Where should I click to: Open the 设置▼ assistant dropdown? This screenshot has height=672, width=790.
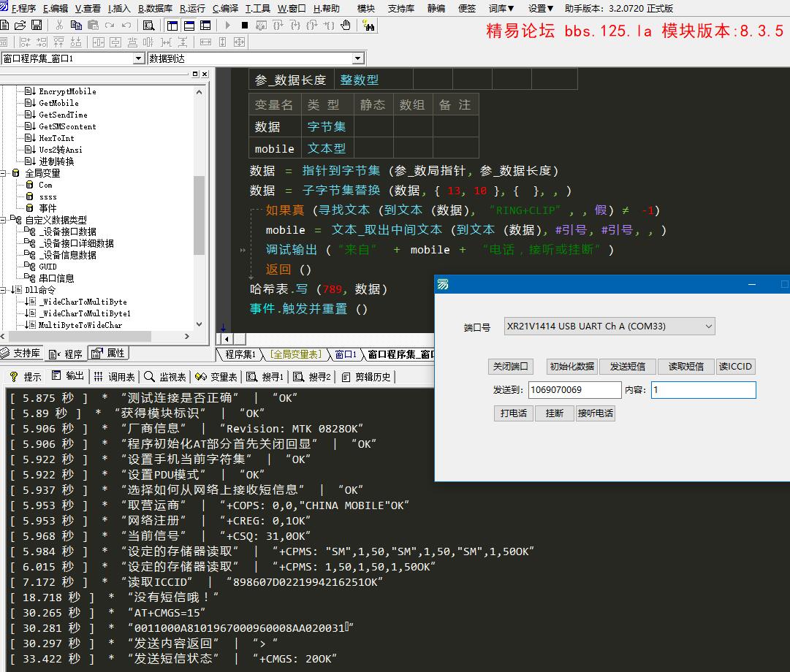pyautogui.click(x=541, y=9)
